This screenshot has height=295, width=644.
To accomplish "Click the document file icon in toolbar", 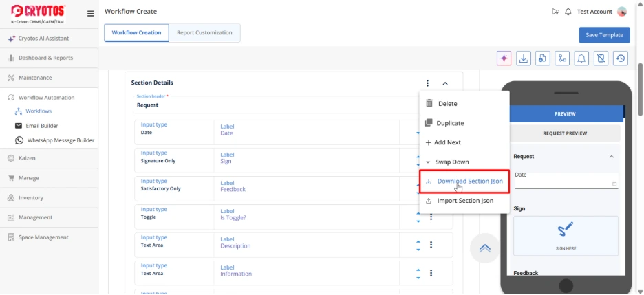I will pyautogui.click(x=543, y=58).
